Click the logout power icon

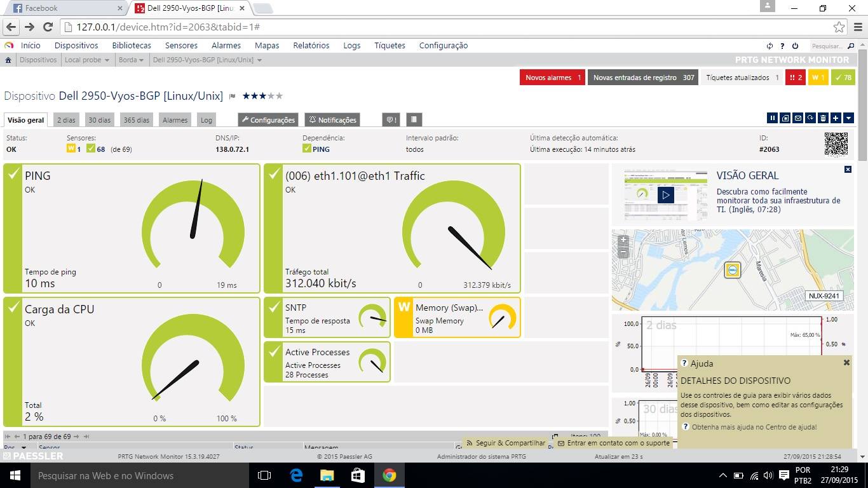click(795, 46)
